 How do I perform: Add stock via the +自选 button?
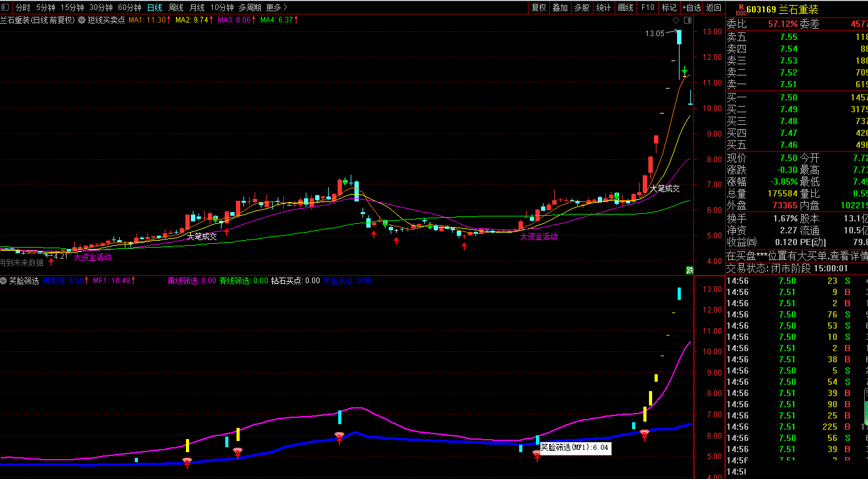(691, 7)
